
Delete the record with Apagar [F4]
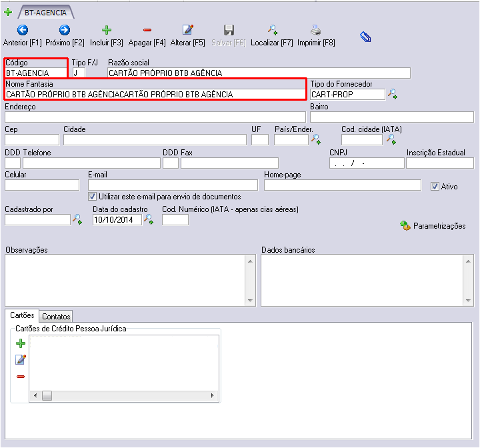[x=147, y=35]
